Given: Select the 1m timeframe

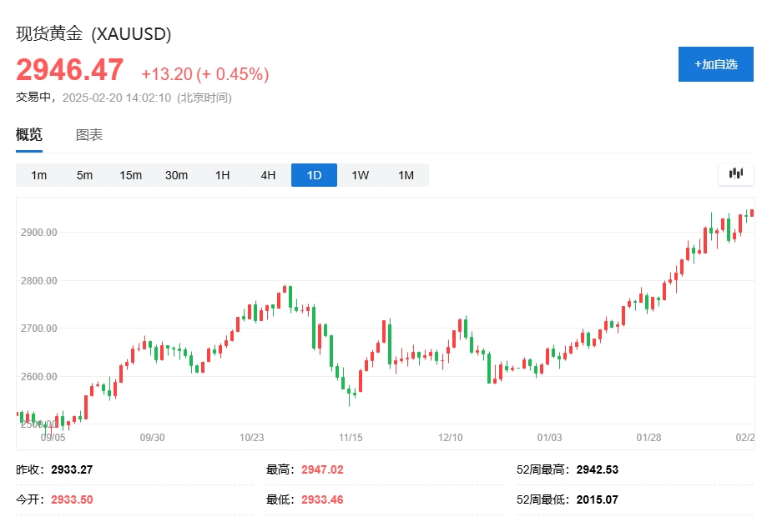Looking at the screenshot, I should [38, 175].
